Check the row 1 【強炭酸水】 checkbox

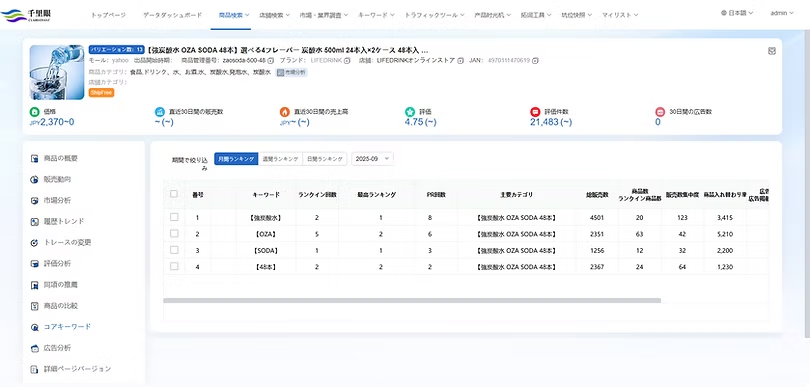[174, 217]
